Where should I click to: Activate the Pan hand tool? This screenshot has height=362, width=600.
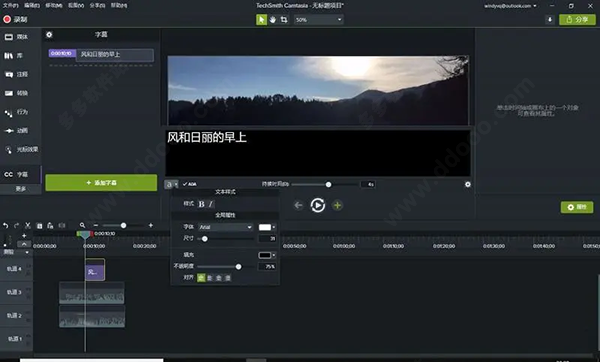(273, 20)
